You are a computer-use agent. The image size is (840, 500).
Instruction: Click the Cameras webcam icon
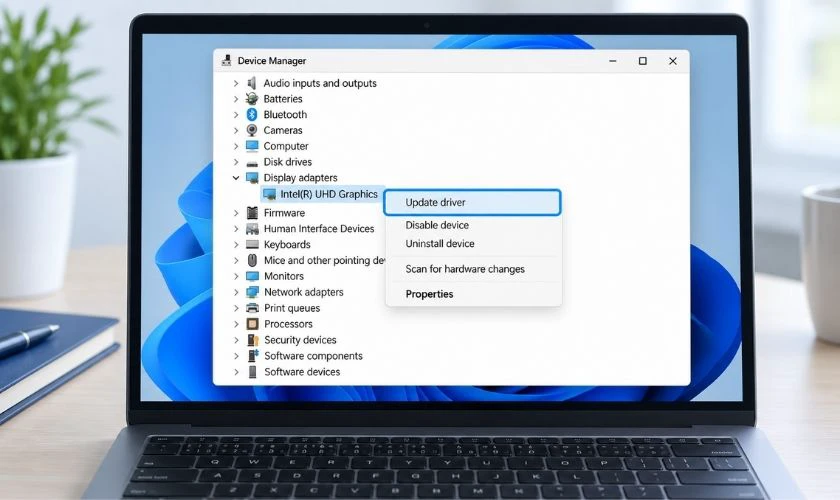252,130
